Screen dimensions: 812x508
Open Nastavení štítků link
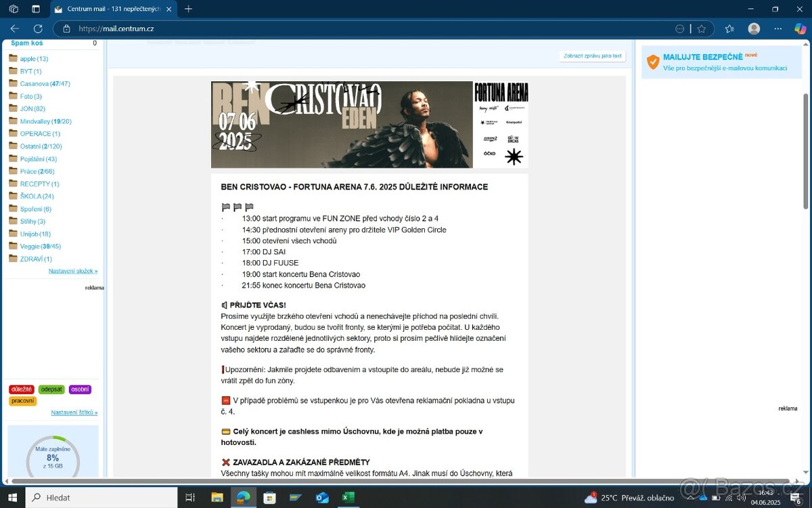click(74, 412)
